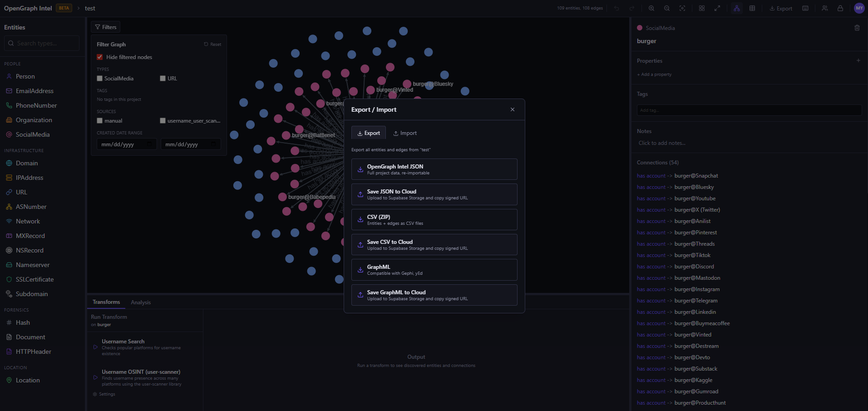Click the grid layout icon in toolbar
The width and height of the screenshot is (868, 411).
pos(702,8)
